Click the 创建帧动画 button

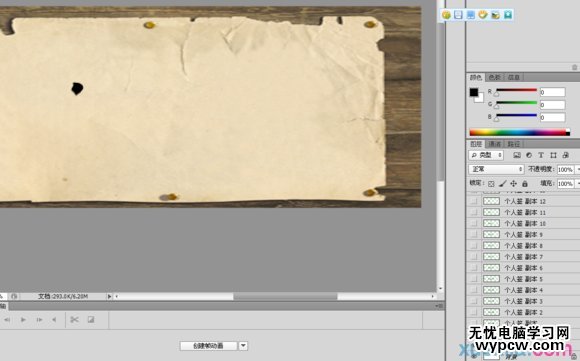(x=208, y=346)
